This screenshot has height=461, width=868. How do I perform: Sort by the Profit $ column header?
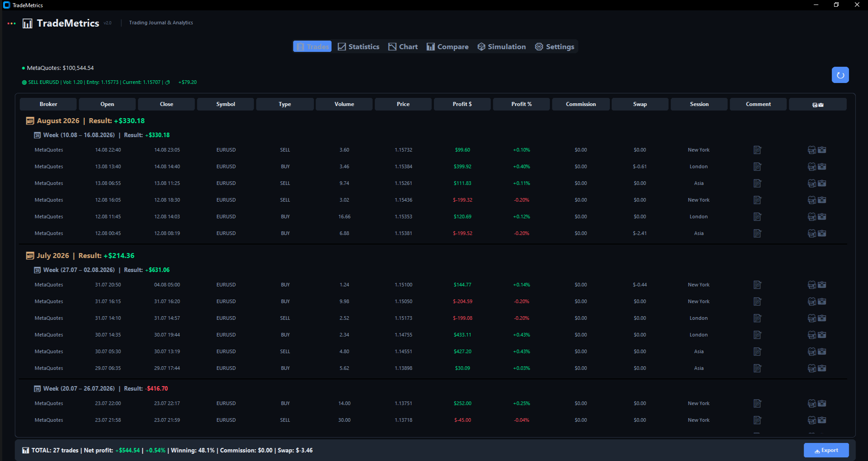(x=462, y=104)
